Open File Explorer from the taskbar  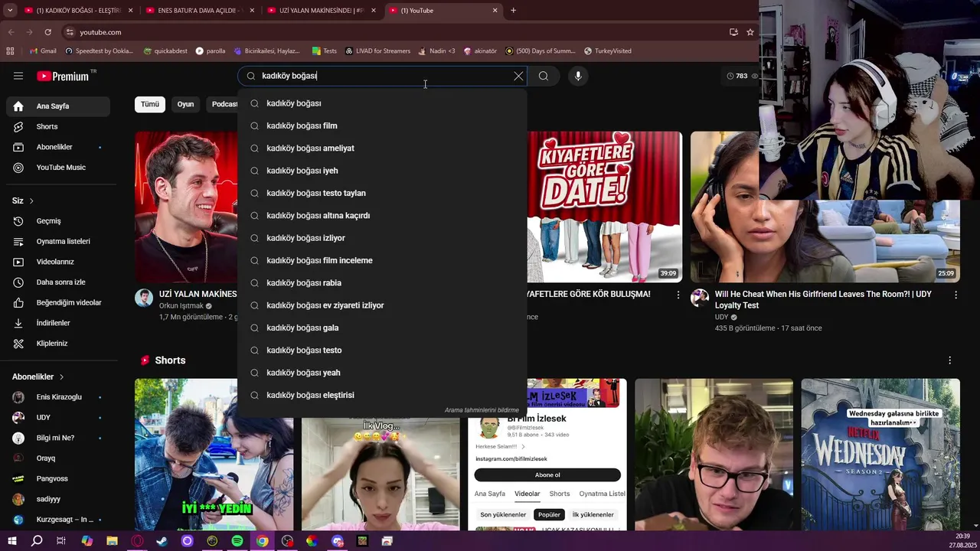point(112,541)
